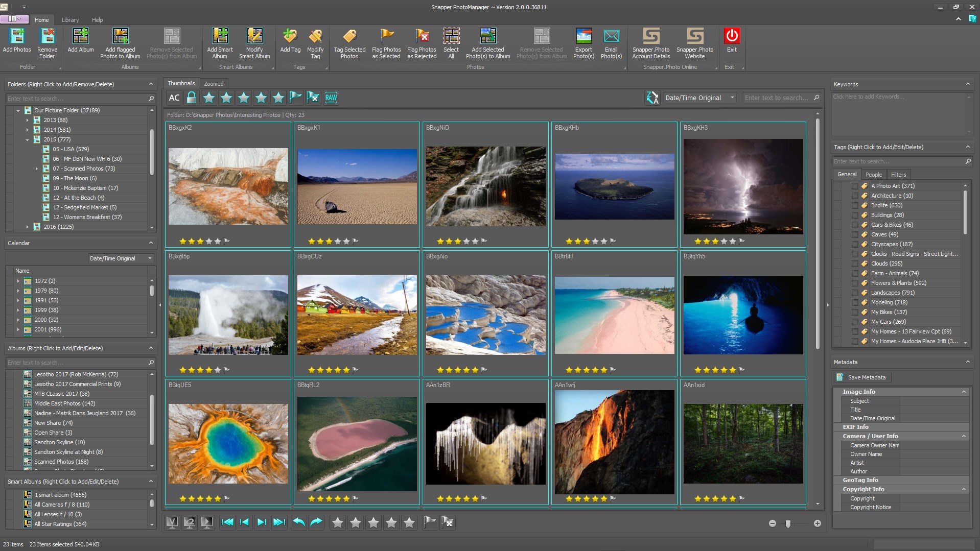Click the Add Smart Album icon
The width and height of the screenshot is (980, 551).
click(220, 37)
